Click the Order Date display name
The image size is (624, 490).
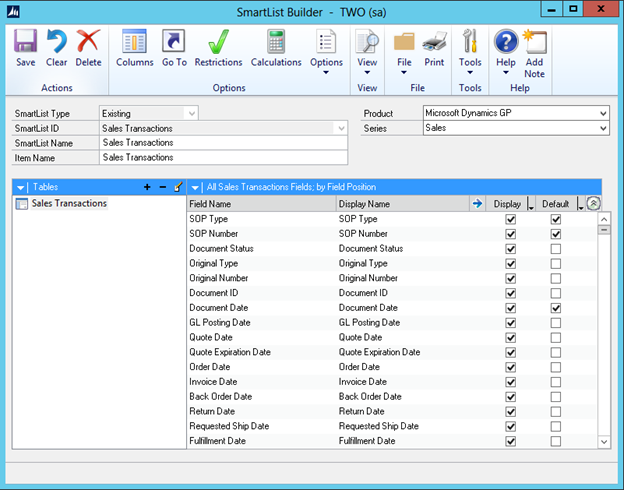pos(359,367)
